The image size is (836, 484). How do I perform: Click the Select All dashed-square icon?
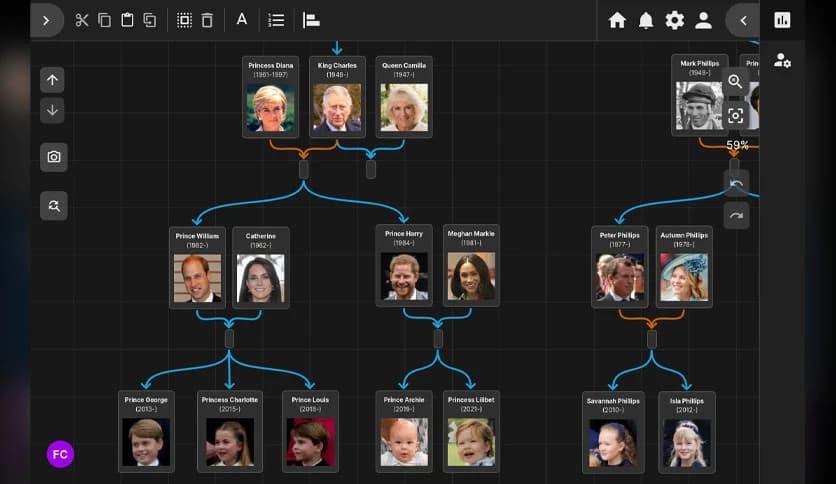pyautogui.click(x=184, y=20)
